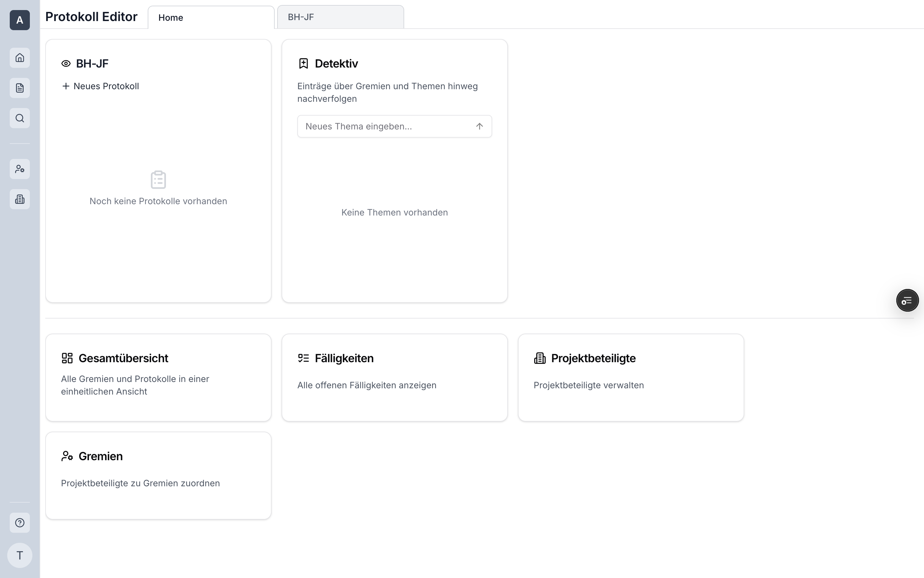Click the Detektiv bookmark icon

pyautogui.click(x=303, y=63)
